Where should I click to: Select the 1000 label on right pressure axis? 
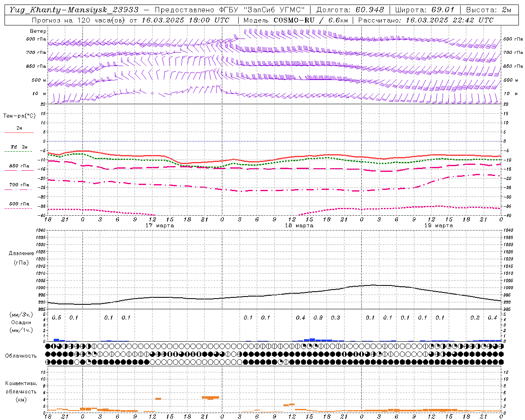508,288
